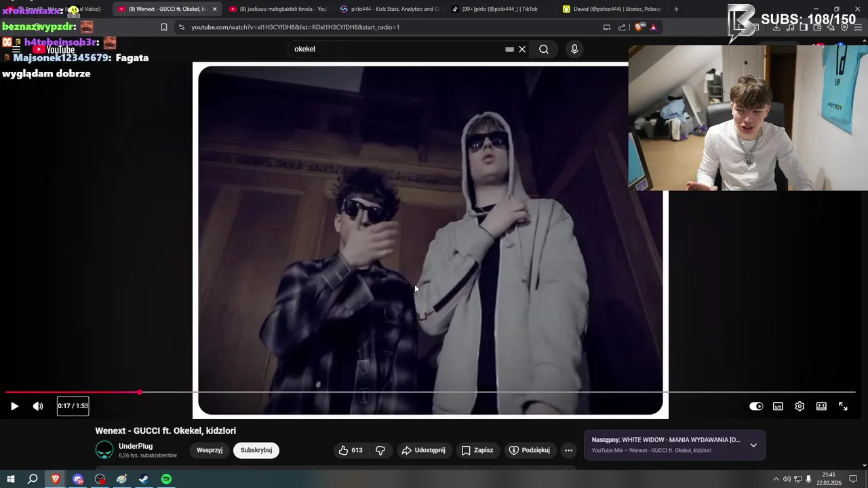
Task: Open the Brave Rewards triangle icon
Action: (x=654, y=27)
